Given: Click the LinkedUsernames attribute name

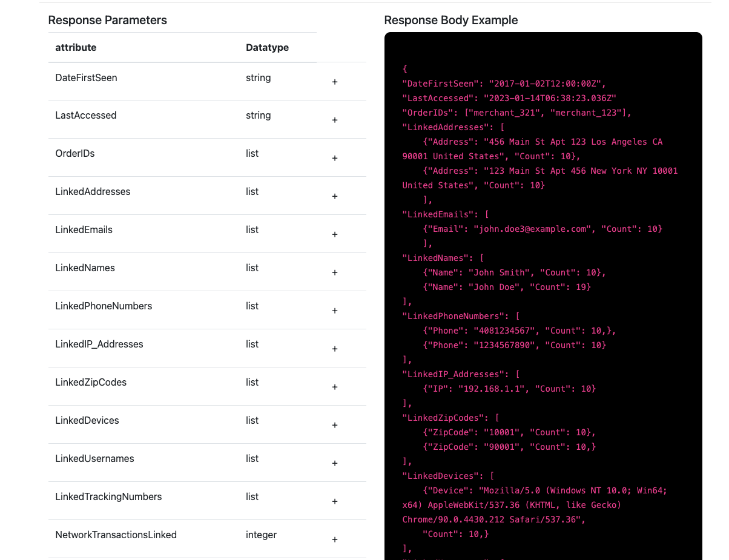Looking at the screenshot, I should pyautogui.click(x=94, y=458).
